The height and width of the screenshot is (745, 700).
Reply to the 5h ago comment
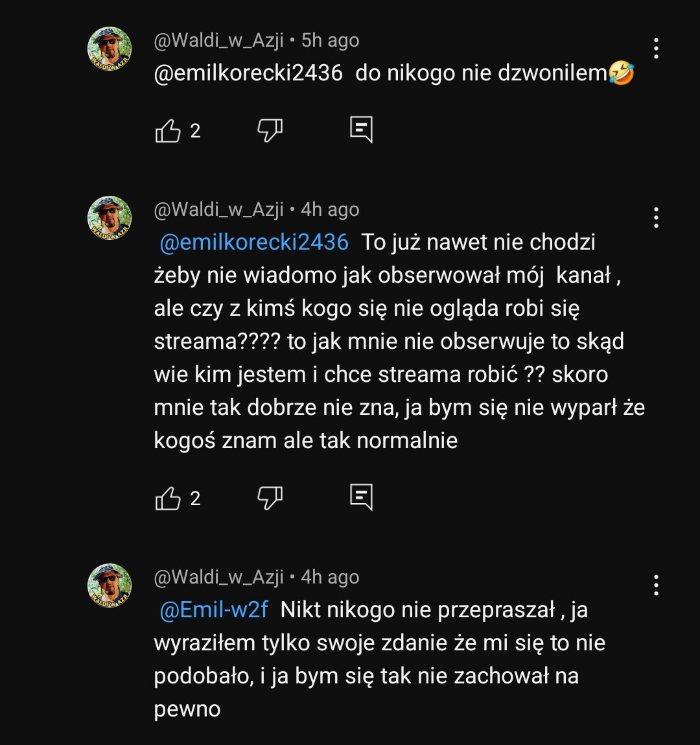361,130
